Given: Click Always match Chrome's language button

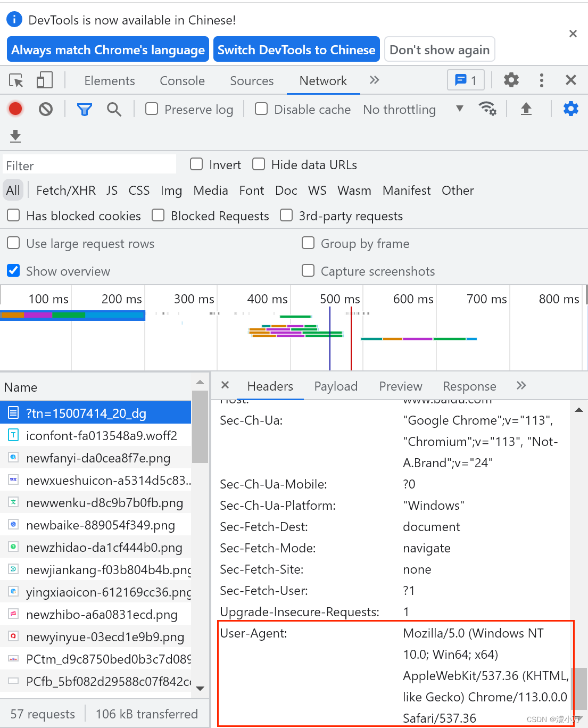Looking at the screenshot, I should click(x=108, y=49).
